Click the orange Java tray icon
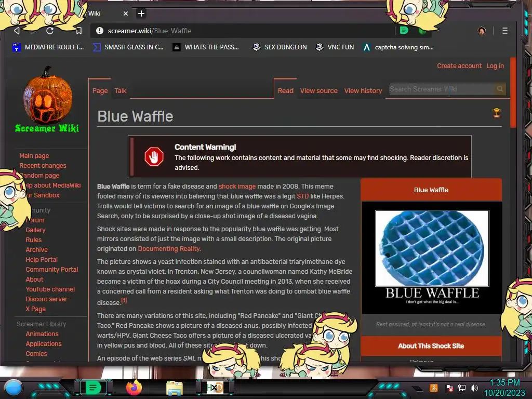This screenshot has width=532, height=399. click(x=434, y=388)
